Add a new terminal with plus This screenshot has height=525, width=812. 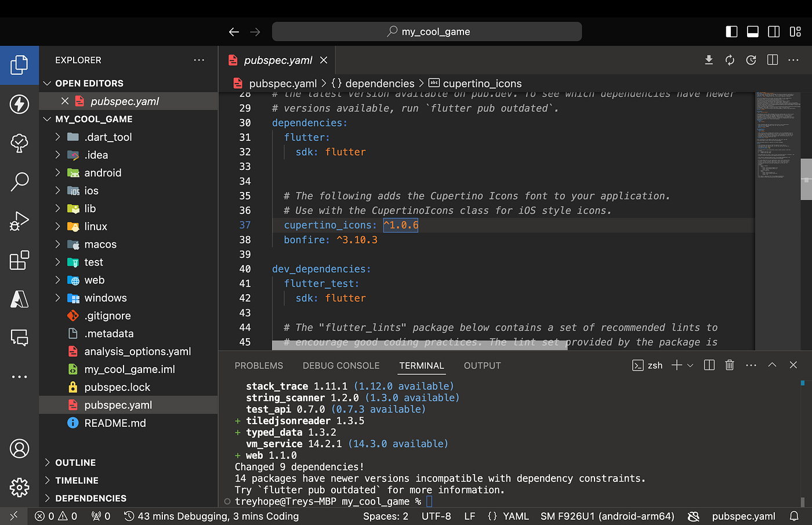pyautogui.click(x=676, y=365)
